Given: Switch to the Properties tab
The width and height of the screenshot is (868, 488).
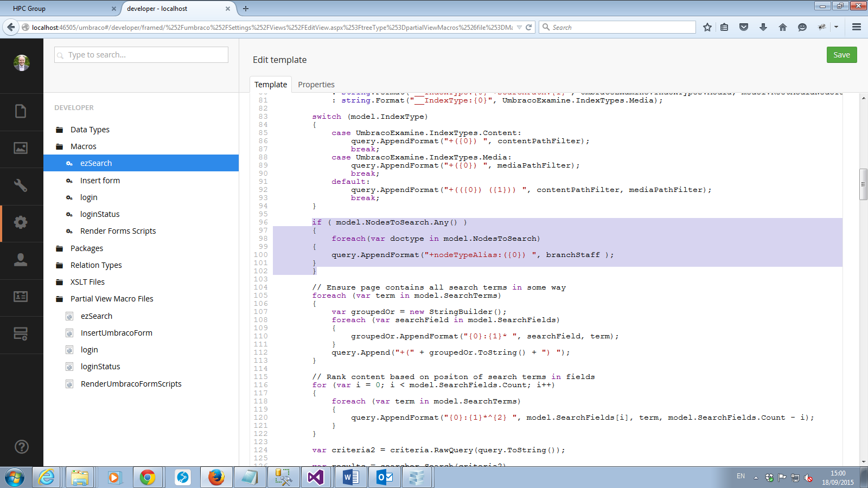Looking at the screenshot, I should [x=316, y=85].
